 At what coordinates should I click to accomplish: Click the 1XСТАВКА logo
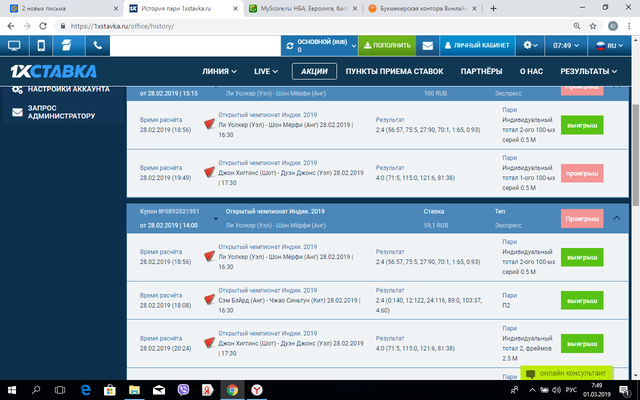[x=54, y=71]
